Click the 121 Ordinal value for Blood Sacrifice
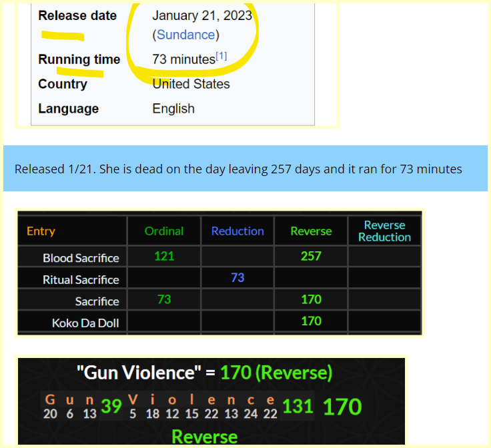Image resolution: width=491 pixels, height=448 pixels. 164,256
